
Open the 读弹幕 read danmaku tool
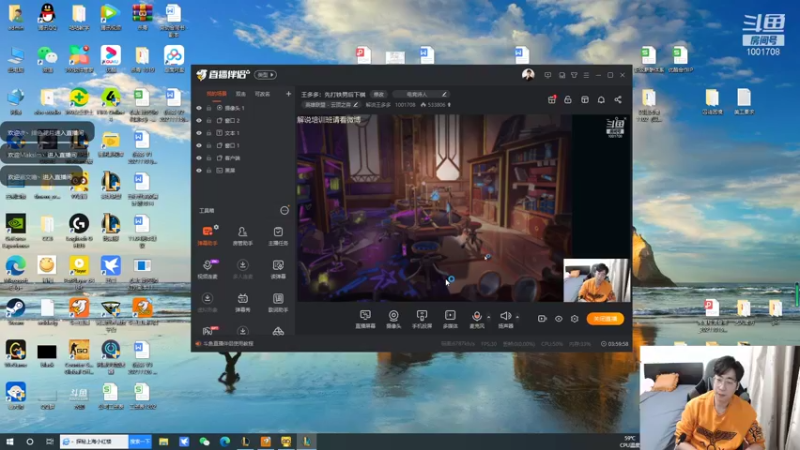(278, 269)
